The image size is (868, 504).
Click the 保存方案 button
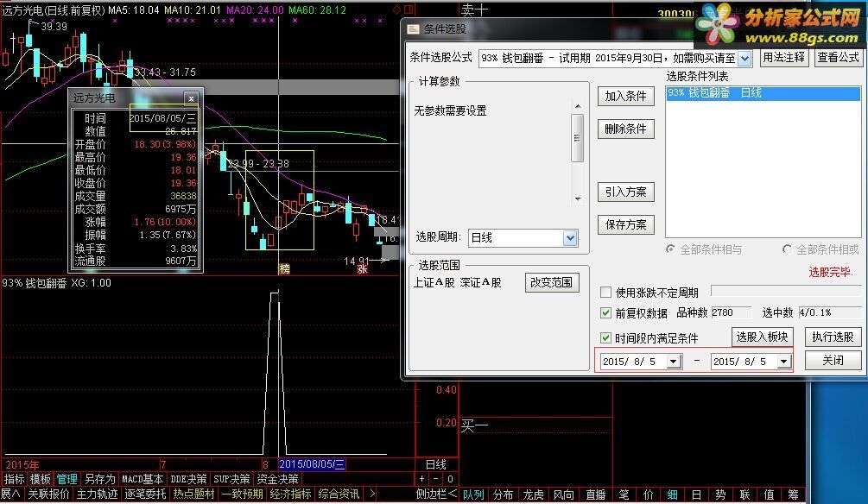pyautogui.click(x=625, y=224)
